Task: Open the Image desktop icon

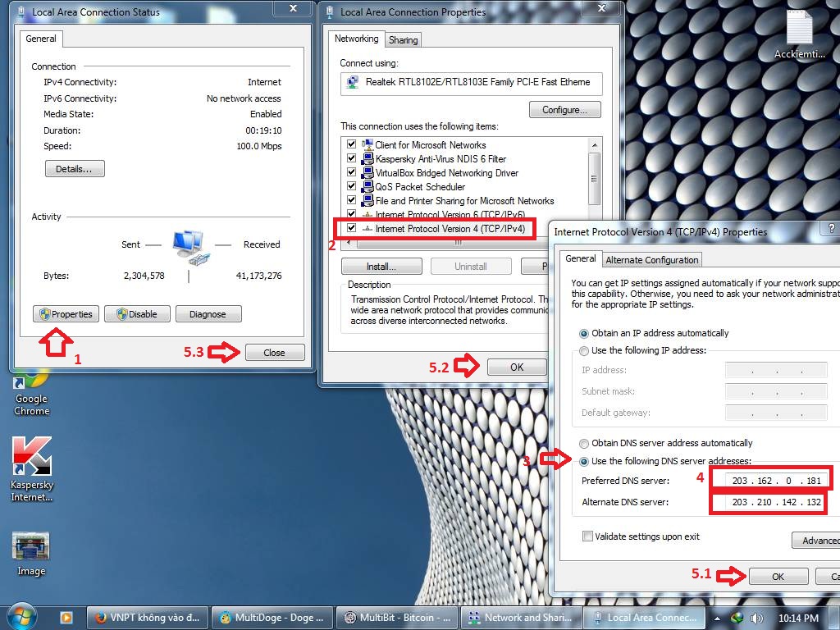Action: pos(31,555)
